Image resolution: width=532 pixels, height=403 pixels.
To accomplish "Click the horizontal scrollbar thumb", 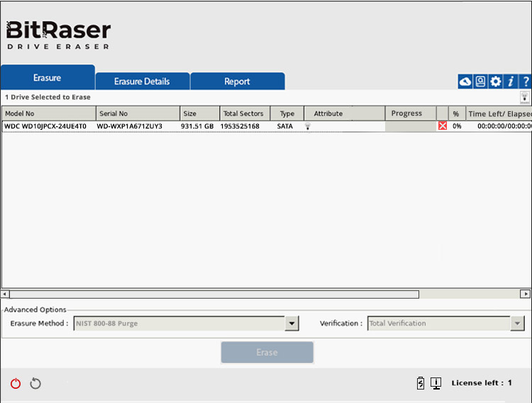I will point(214,294).
